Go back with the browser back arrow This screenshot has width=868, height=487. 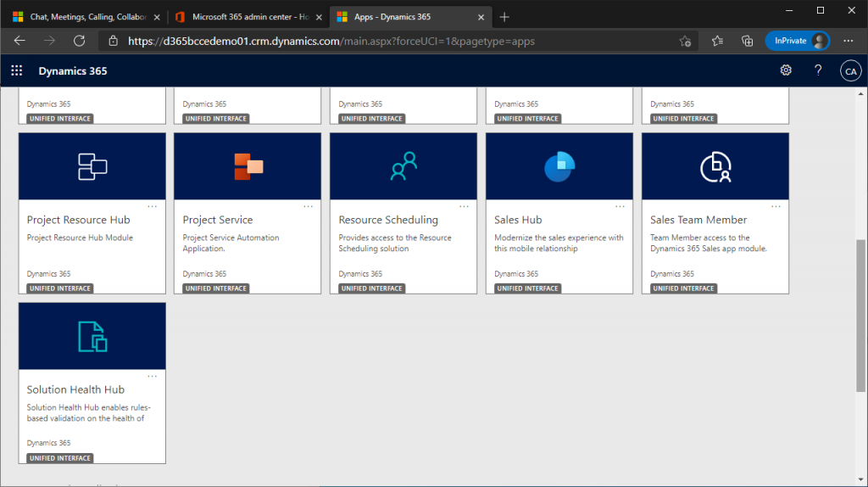tap(19, 41)
